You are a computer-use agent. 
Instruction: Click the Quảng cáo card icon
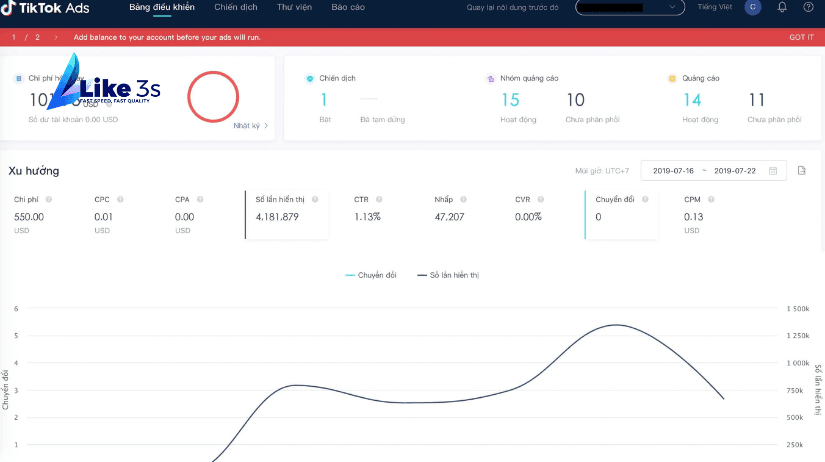(672, 78)
